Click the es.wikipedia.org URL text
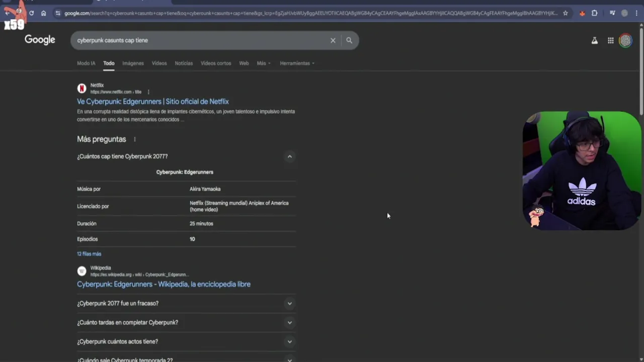Image resolution: width=644 pixels, height=362 pixels. point(139,275)
